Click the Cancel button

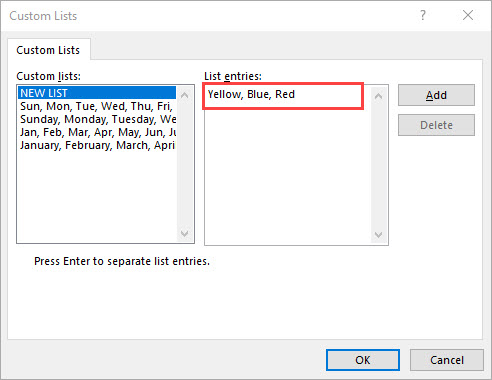tap(447, 360)
